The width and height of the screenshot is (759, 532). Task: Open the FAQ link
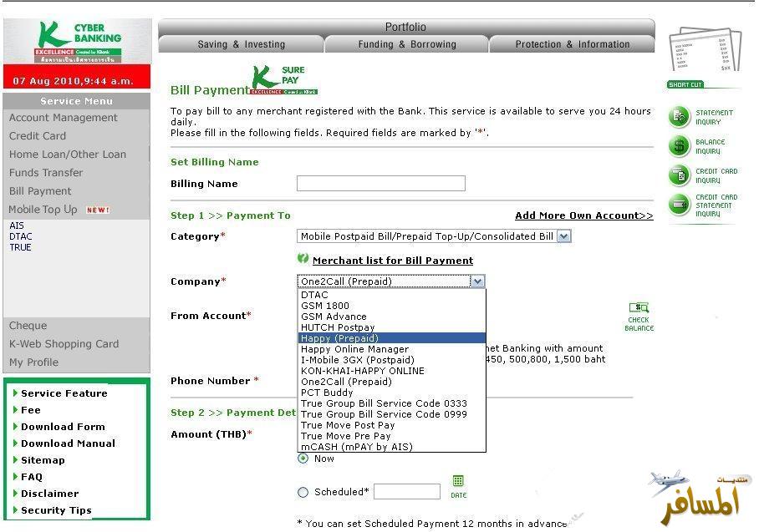[x=32, y=477]
